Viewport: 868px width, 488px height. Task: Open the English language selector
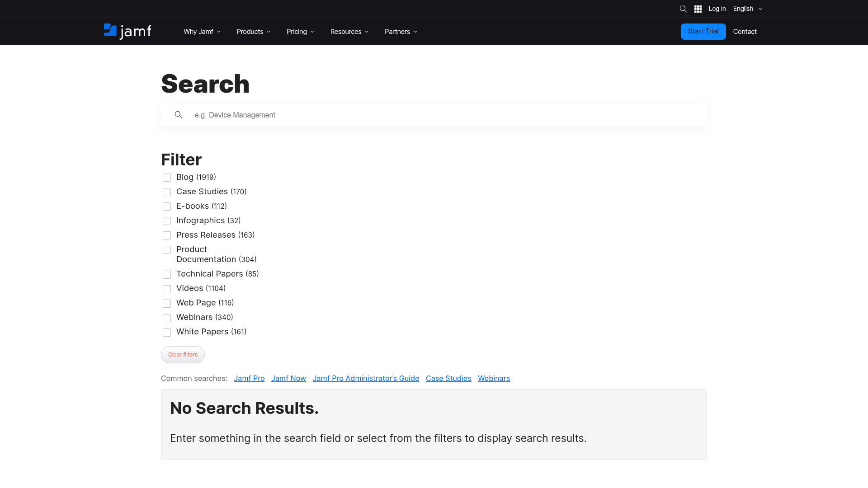pos(748,9)
